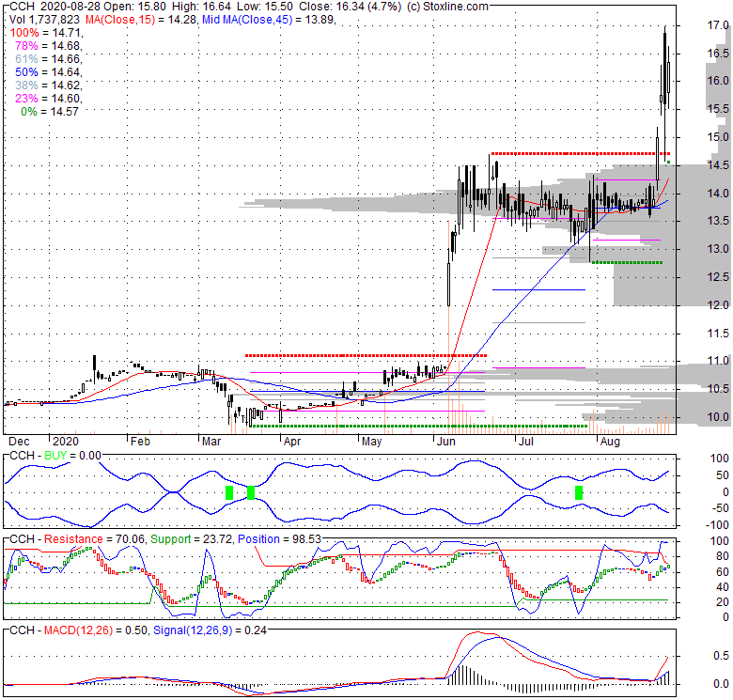Click the 38% = 14.62 level text
The height and width of the screenshot is (700, 733).
coord(49,86)
